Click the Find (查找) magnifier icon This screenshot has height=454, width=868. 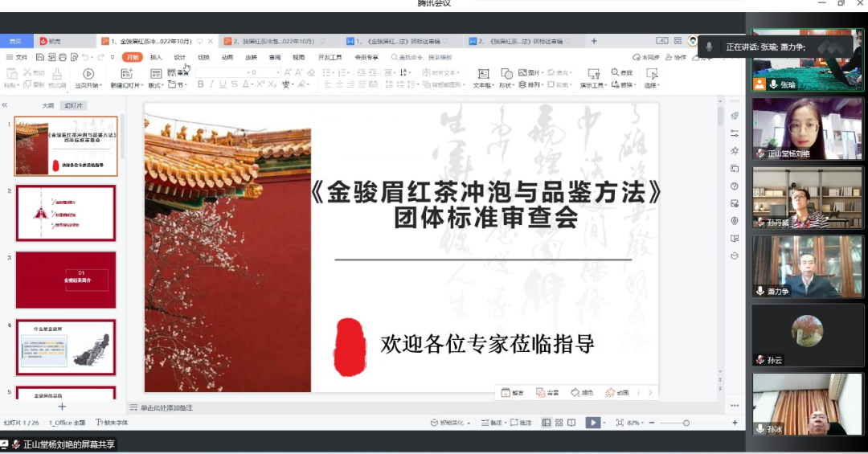pos(616,72)
